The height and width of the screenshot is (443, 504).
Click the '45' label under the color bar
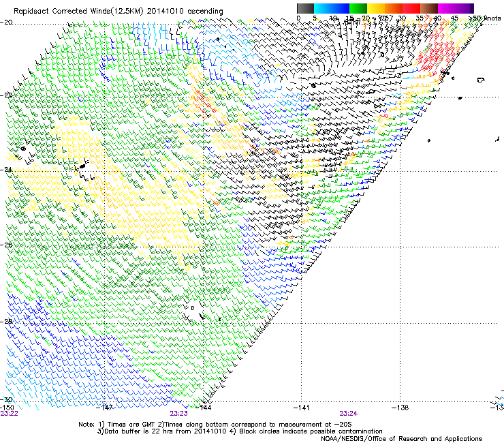coord(454,18)
